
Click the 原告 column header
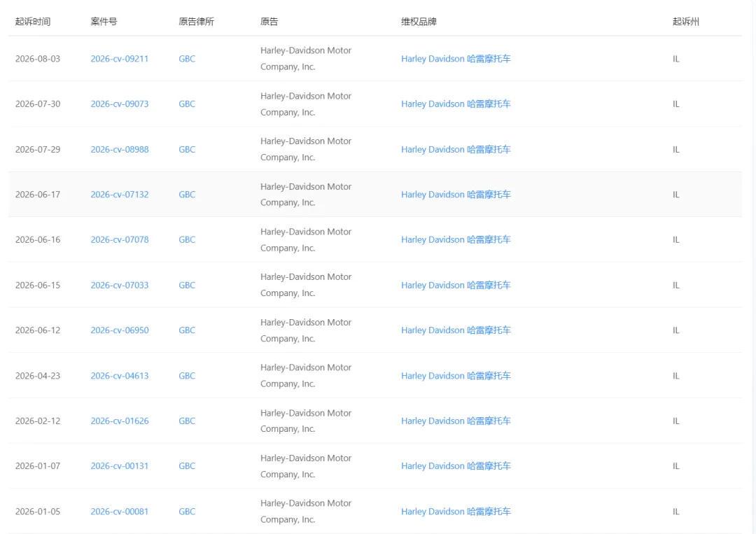click(269, 22)
